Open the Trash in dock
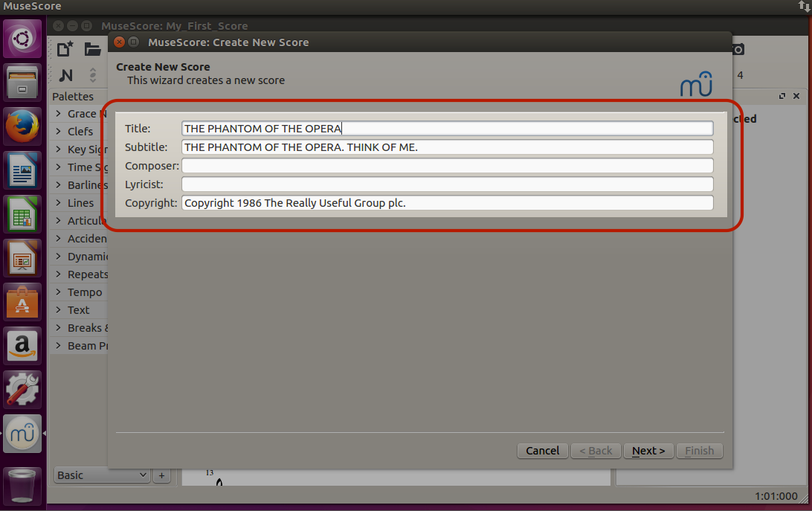Screen dimensions: 812x511 22,486
